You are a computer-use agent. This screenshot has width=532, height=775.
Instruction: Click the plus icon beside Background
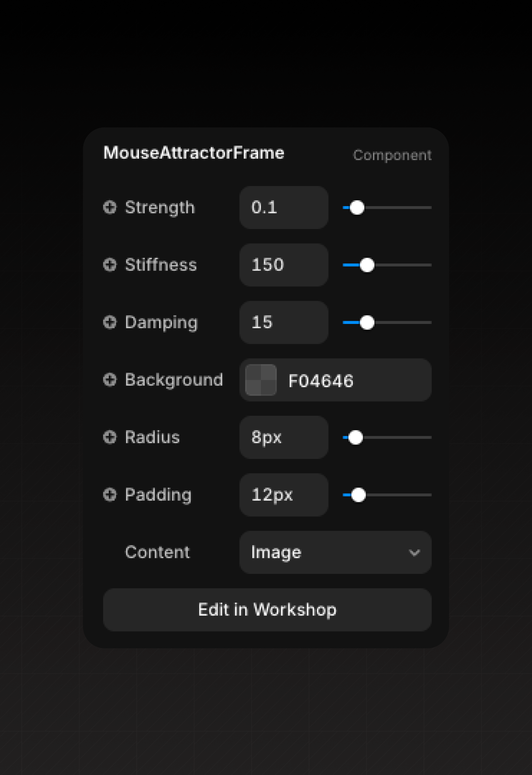tap(110, 380)
